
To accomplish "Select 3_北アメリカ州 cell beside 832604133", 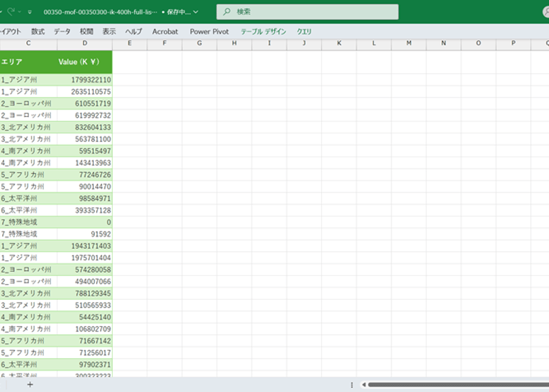I will (x=29, y=127).
